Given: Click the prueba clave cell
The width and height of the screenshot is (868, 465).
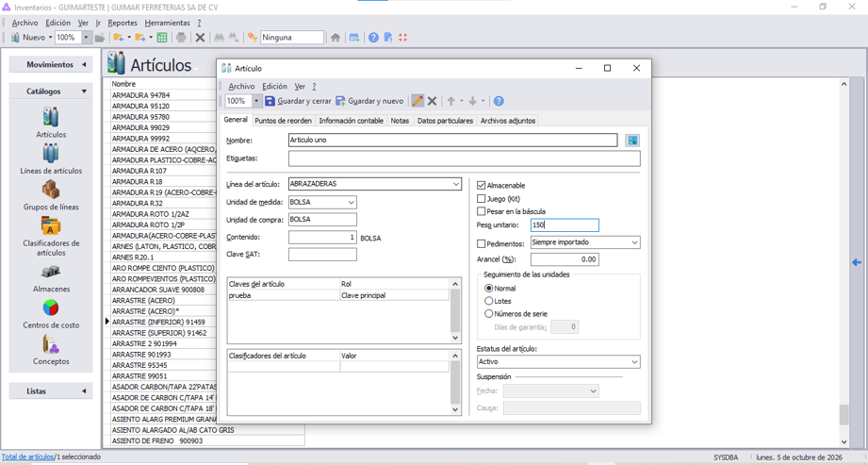Looking at the screenshot, I should 283,295.
